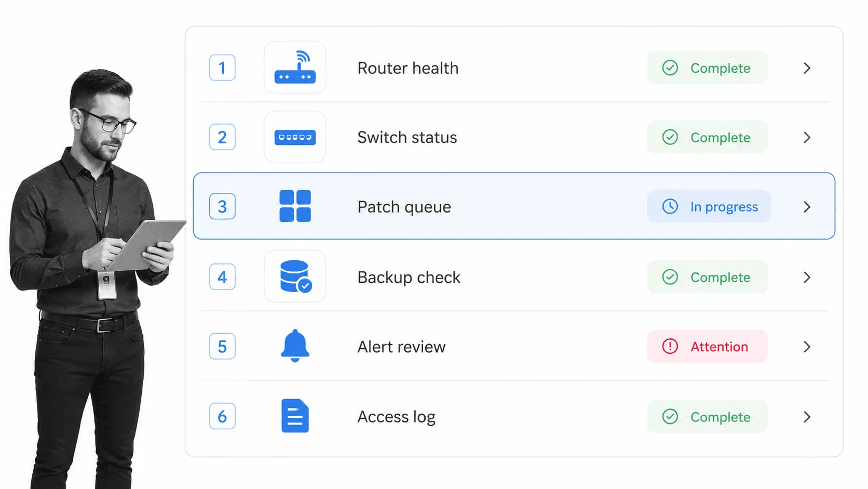Click the router icon for Router health
This screenshot has width=868, height=489.
pos(295,68)
